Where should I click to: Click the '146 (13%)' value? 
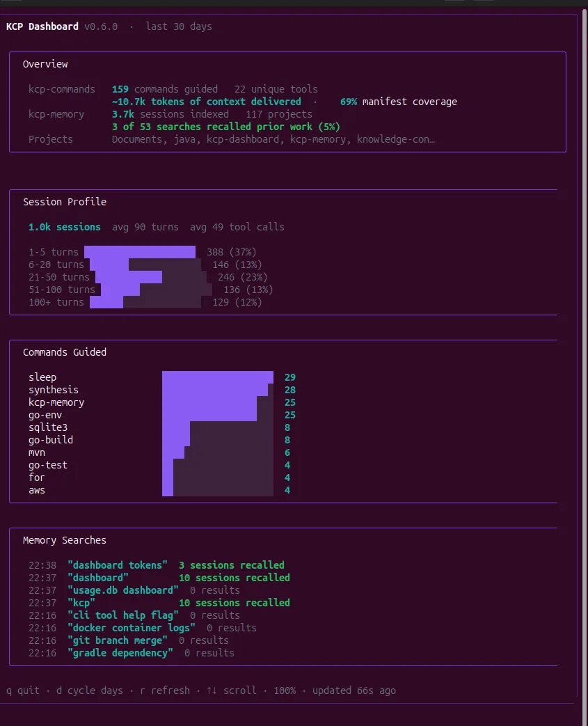tap(237, 265)
